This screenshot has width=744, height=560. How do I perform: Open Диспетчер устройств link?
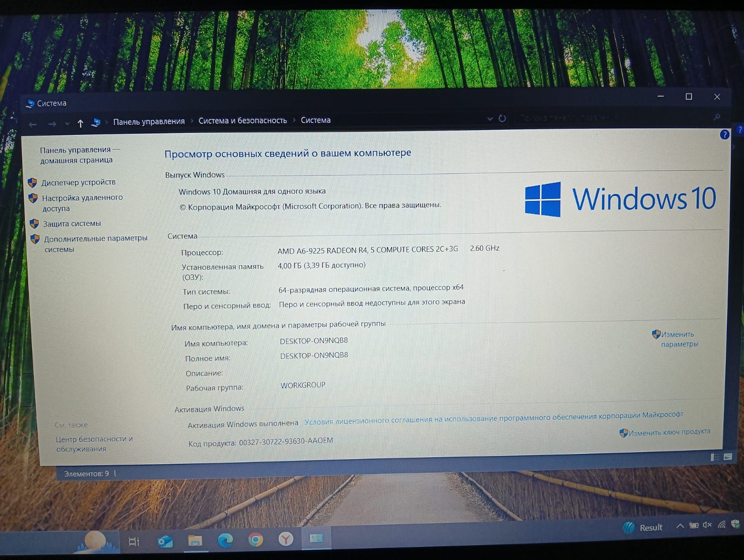78,182
